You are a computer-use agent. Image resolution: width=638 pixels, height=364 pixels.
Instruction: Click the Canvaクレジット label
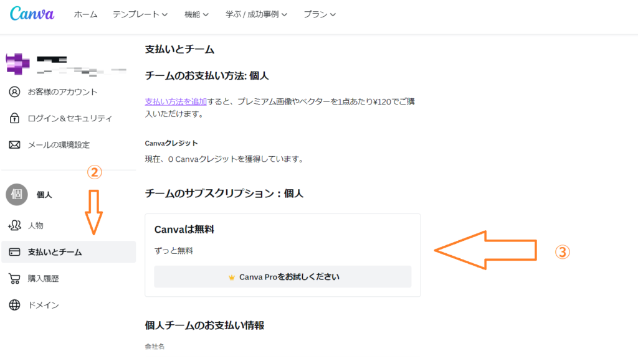click(x=171, y=143)
